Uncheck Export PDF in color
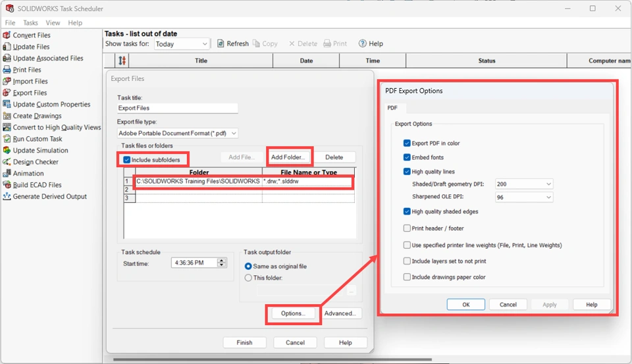This screenshot has width=632, height=364. click(x=407, y=143)
